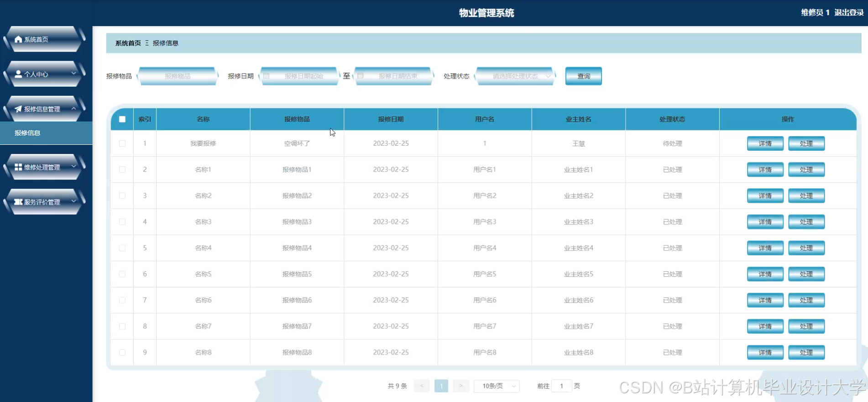Open the 10条/页 page size dropdown
This screenshot has width=868, height=402.
[497, 386]
